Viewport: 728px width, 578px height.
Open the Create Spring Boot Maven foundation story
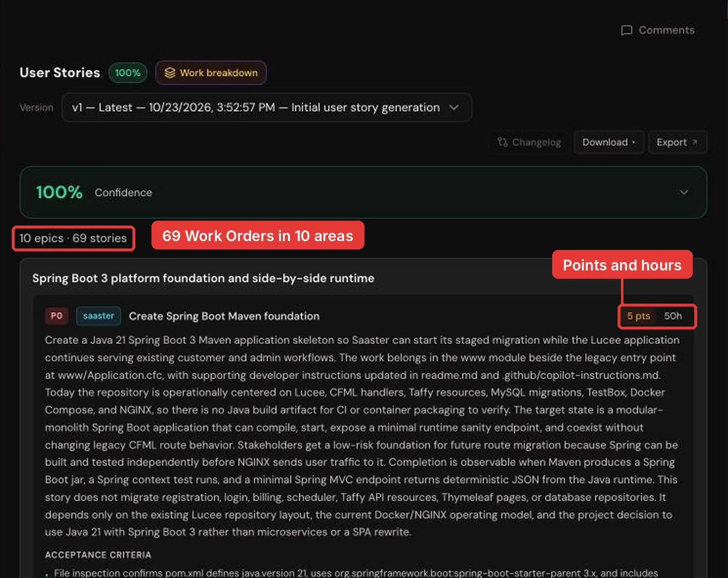coord(224,316)
